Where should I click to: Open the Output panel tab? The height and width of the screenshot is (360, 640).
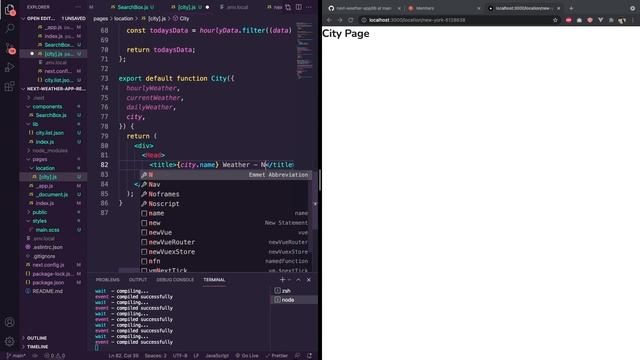pyautogui.click(x=138, y=280)
